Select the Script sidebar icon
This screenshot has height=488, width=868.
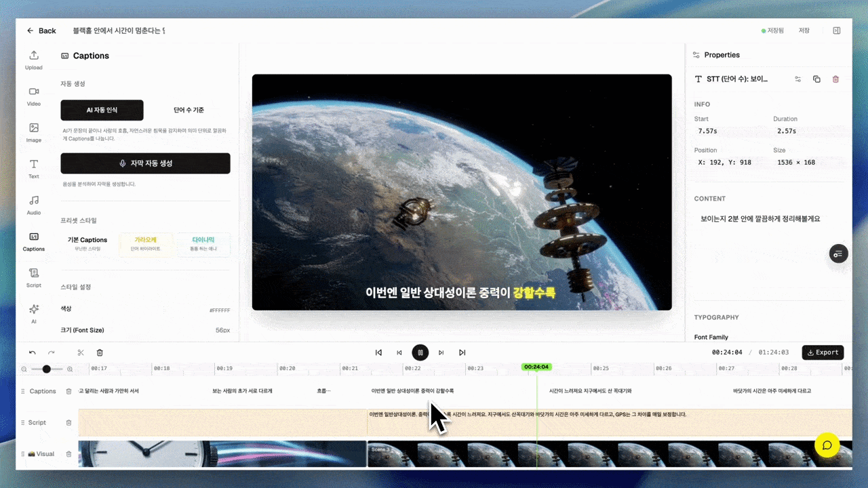pos(34,277)
